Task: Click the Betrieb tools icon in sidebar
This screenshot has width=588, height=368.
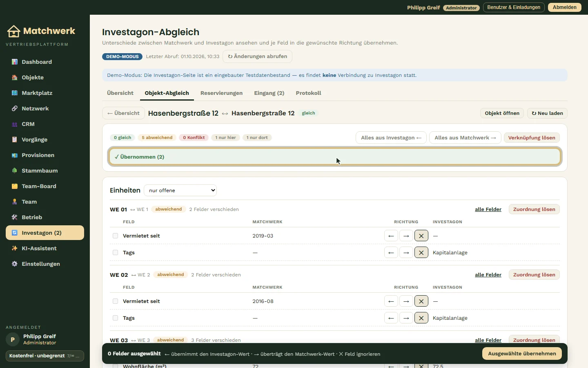Action: click(x=15, y=217)
